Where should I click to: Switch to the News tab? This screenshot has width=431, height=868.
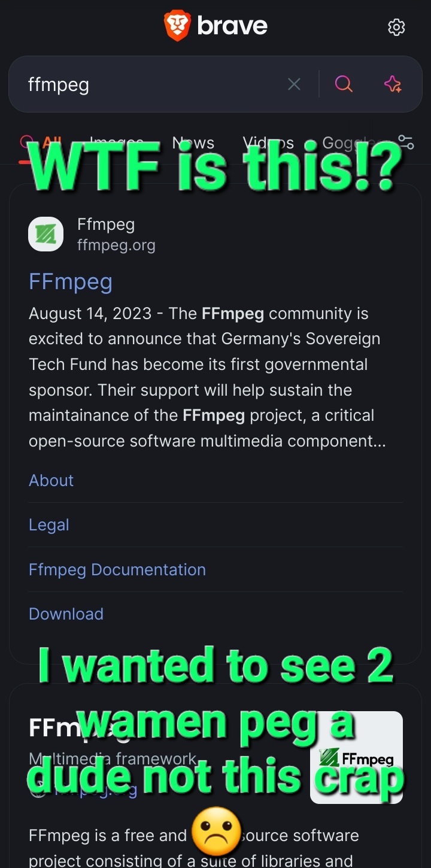pyautogui.click(x=193, y=142)
